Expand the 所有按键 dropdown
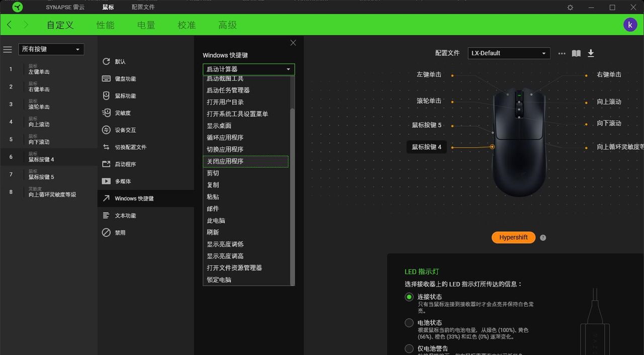Viewport: 644px width, 355px height. tap(51, 49)
